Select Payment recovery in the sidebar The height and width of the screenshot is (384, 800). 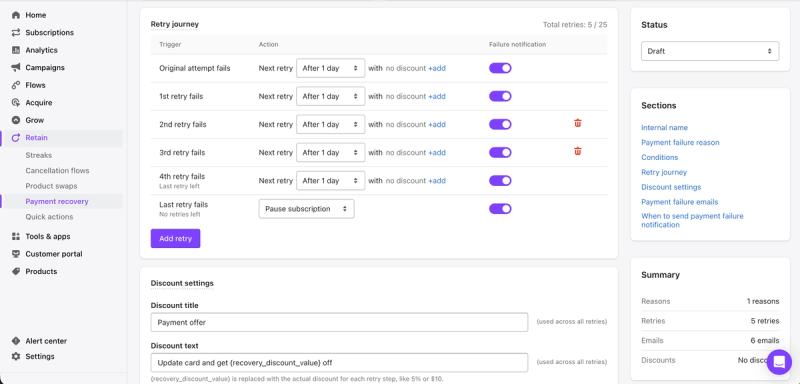click(57, 201)
